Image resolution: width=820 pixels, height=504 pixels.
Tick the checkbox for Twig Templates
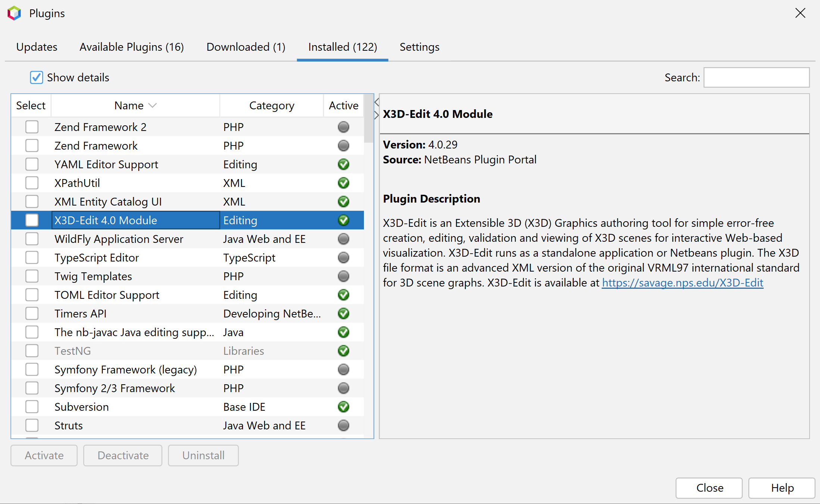pos(32,276)
